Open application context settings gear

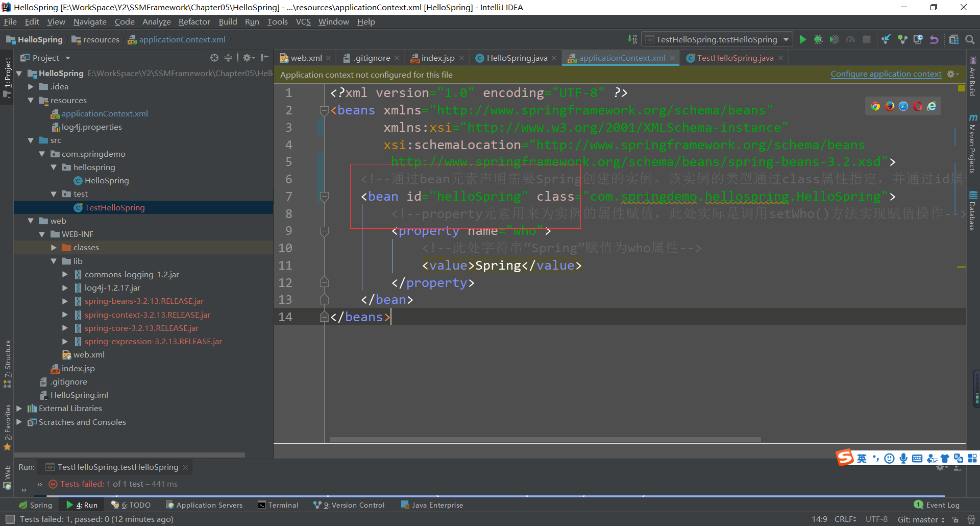pos(952,74)
